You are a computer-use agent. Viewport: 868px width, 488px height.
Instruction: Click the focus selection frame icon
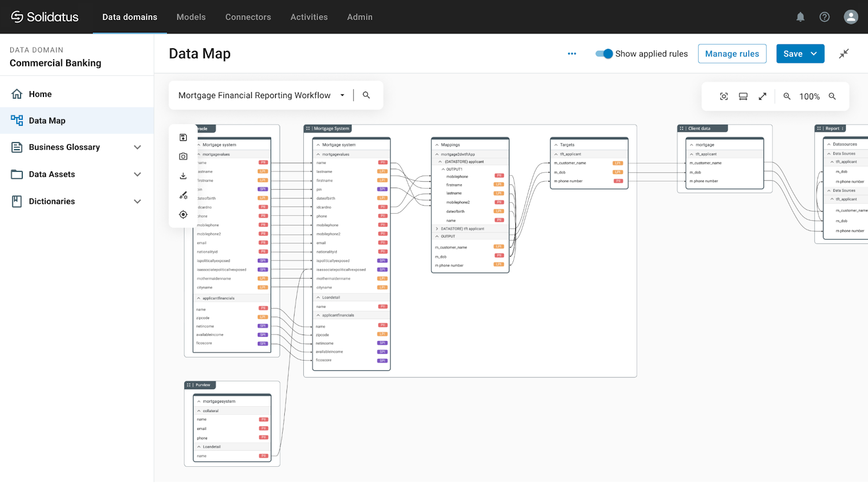[x=724, y=97]
